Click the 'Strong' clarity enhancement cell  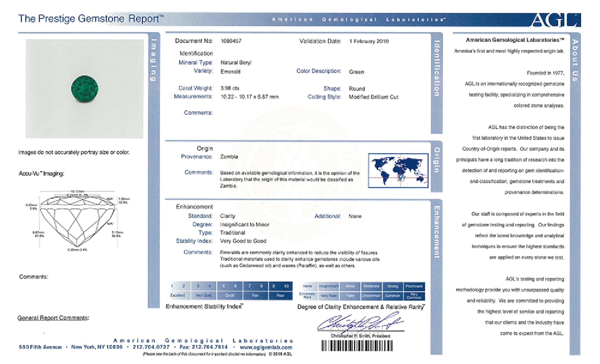click(393, 286)
